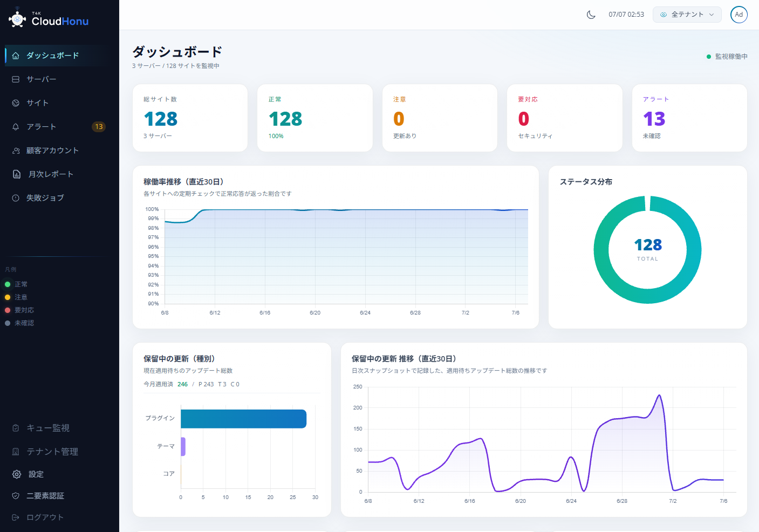This screenshot has height=532, width=759.
Task: Click the building icon beside テナント管理
Action: (16, 452)
